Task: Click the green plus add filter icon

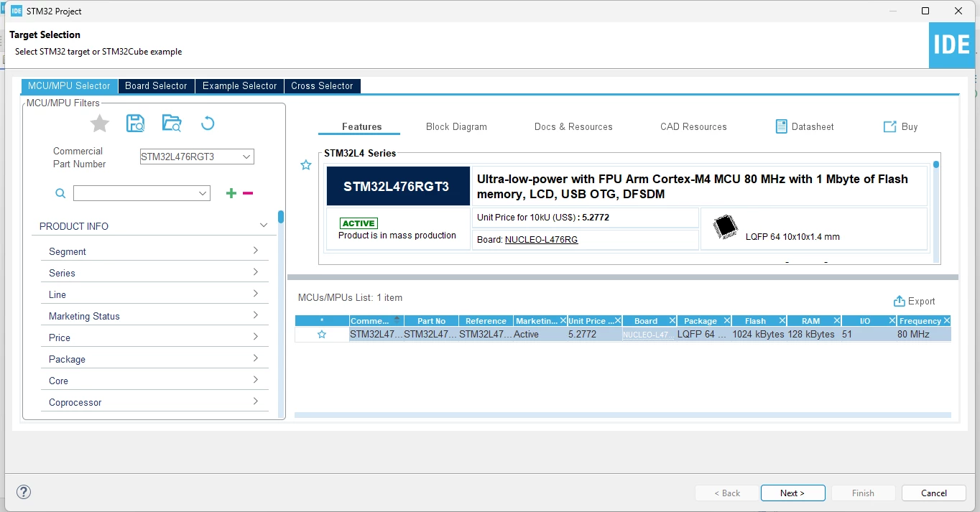Action: [x=231, y=193]
